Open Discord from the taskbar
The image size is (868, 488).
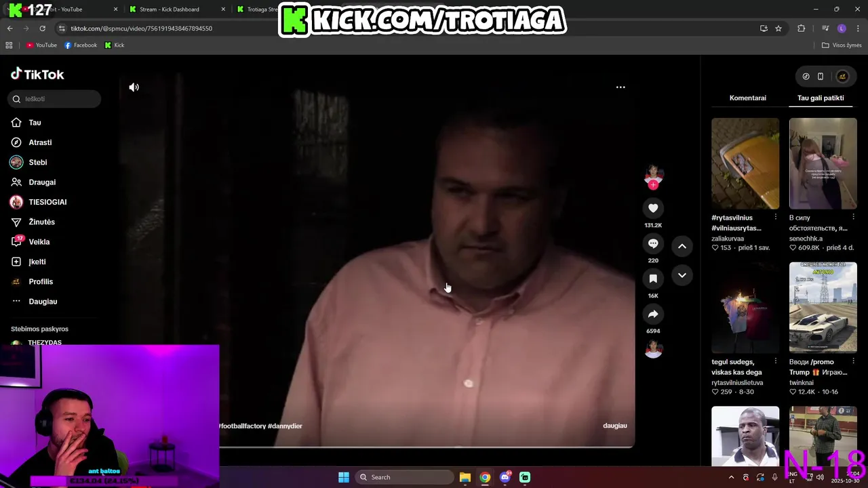click(505, 477)
